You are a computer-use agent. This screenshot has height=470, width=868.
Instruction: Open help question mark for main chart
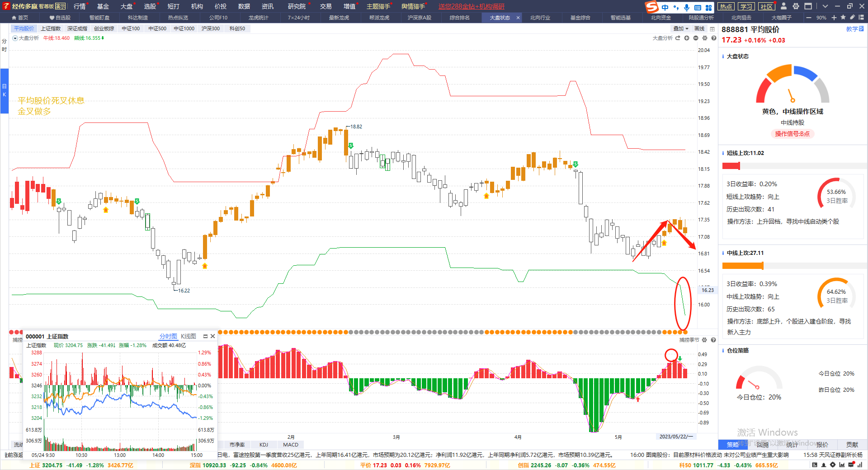[713, 38]
